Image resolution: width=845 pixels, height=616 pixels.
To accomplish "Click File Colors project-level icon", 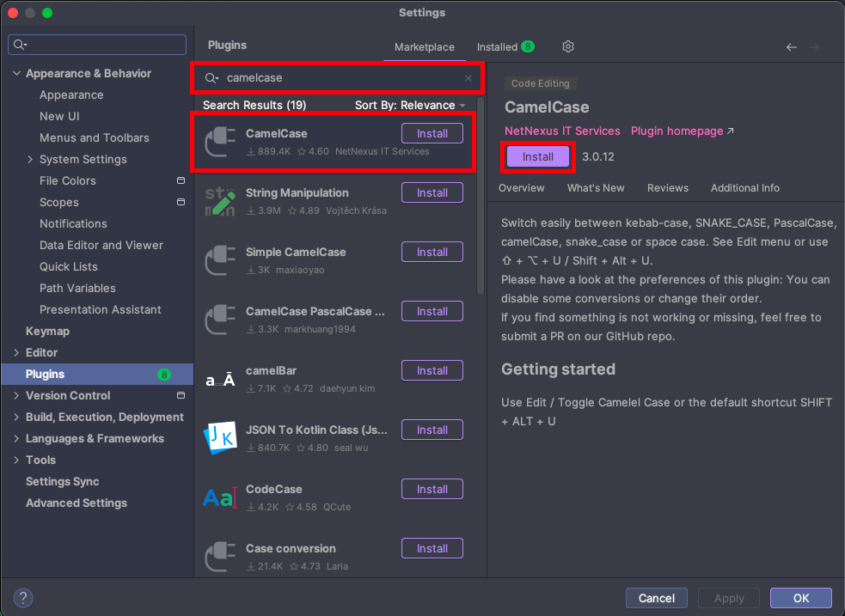I will point(181,181).
